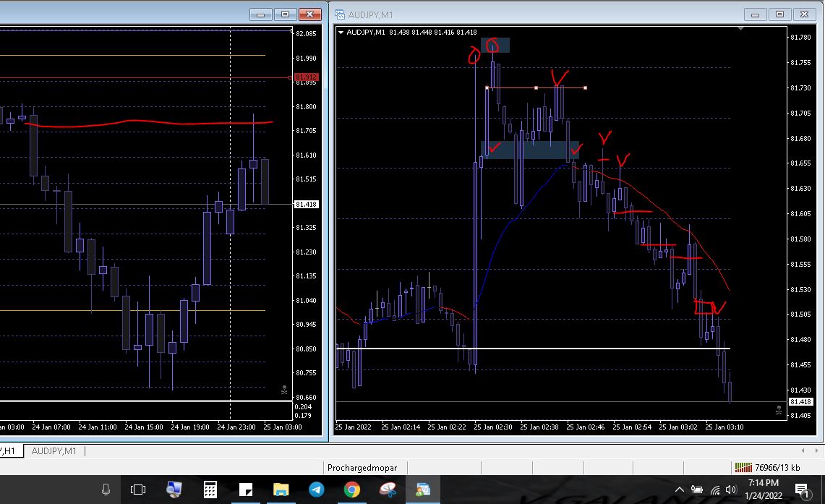Click the AUDJPY,M1 OHLC header text
This screenshot has height=504, width=825.
pos(411,32)
